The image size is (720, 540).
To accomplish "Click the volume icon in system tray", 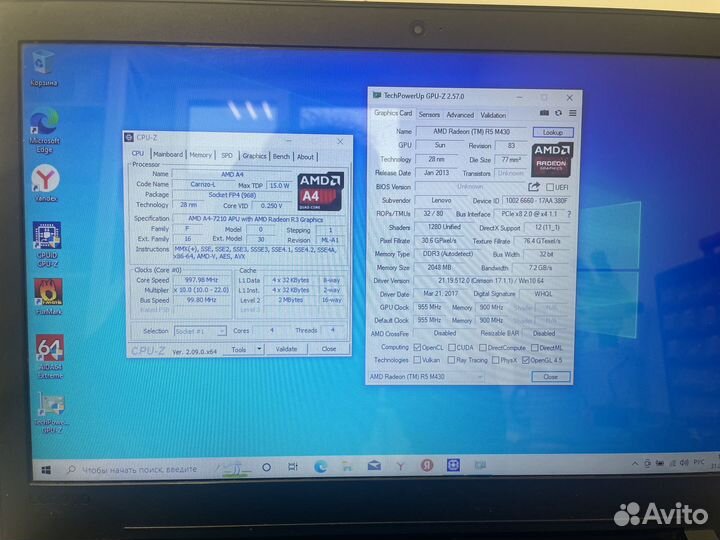I will point(684,463).
